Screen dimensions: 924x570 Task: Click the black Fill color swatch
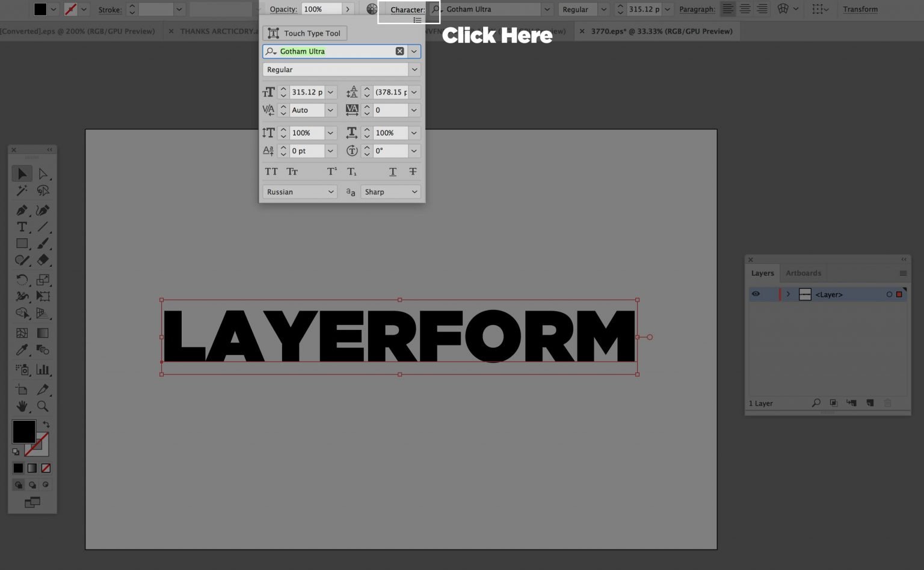tap(23, 431)
